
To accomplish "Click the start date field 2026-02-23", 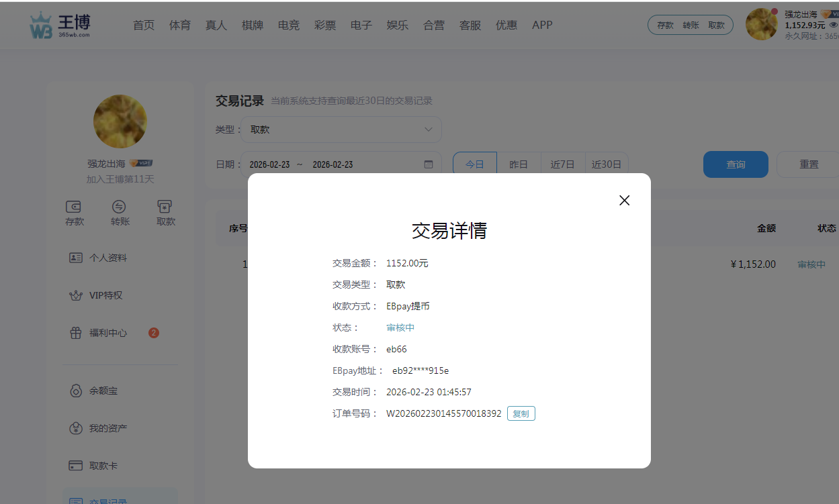I will click(x=269, y=164).
